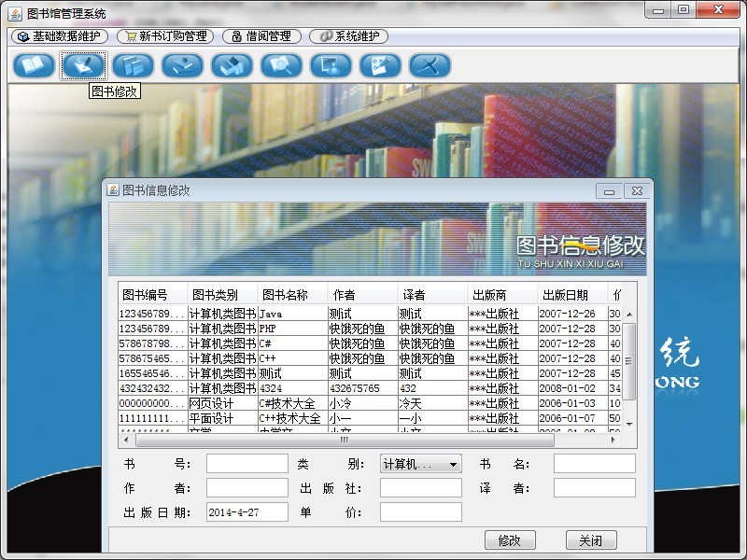Click the table's horizontal scrollbar left arrow
This screenshot has width=747, height=560.
coord(126,440)
